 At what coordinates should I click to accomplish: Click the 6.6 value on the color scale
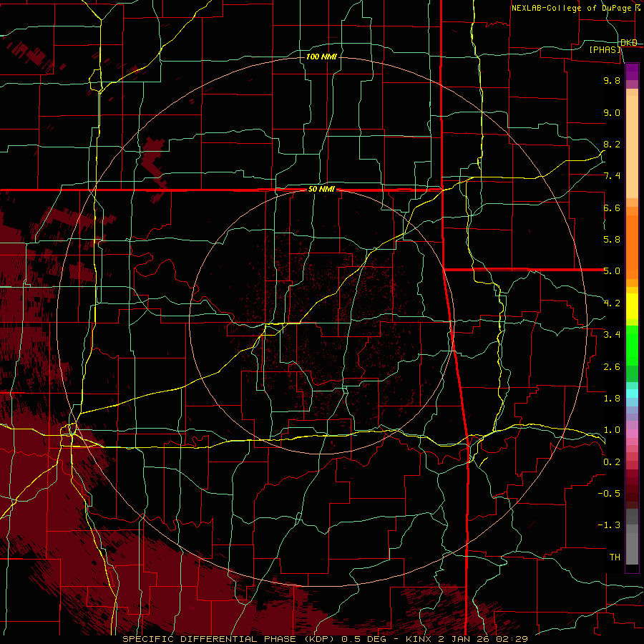point(612,208)
